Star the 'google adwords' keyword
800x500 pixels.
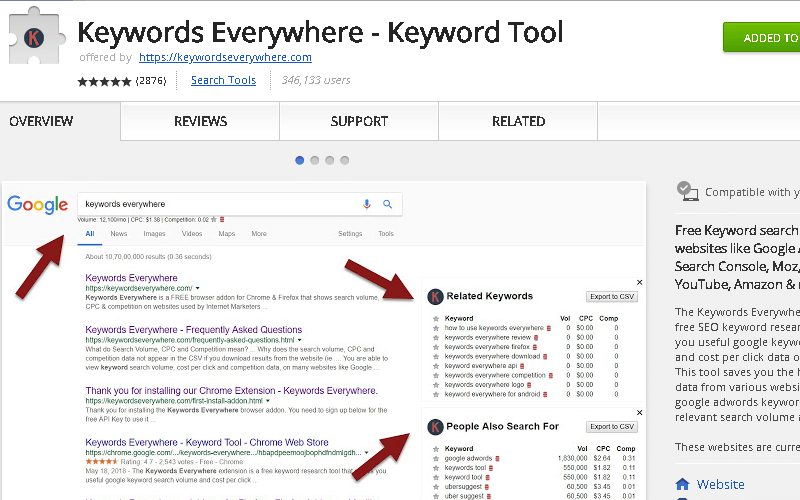tap(436, 459)
